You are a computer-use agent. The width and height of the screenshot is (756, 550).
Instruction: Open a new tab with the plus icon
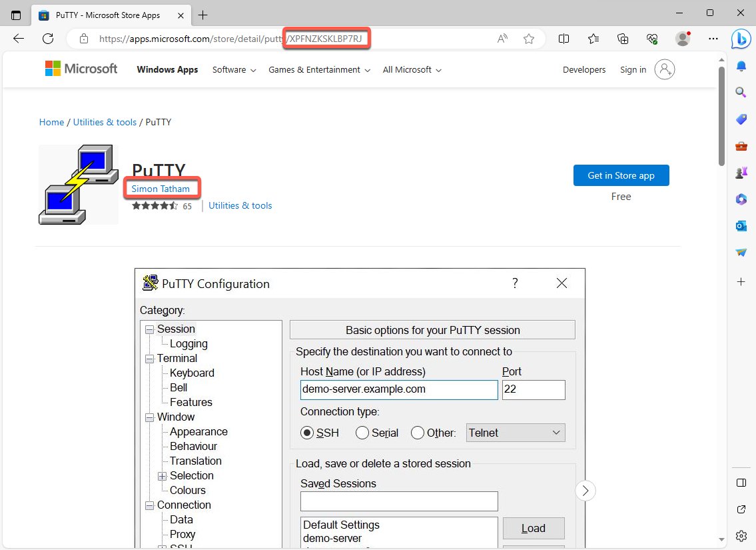pos(203,15)
